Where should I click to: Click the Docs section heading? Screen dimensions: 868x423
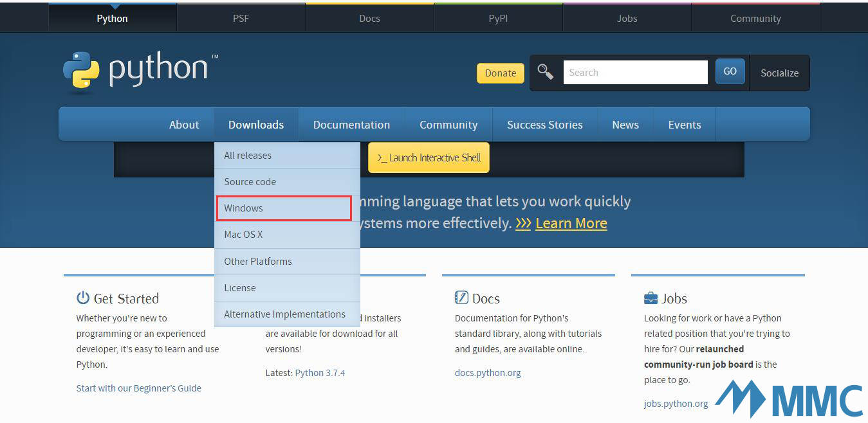click(x=486, y=298)
